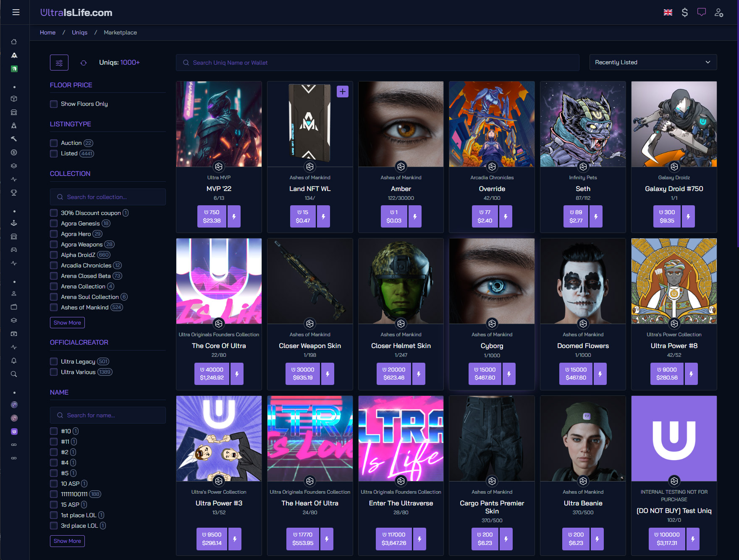Image resolution: width=739 pixels, height=560 pixels.
Task: Expand collections with the Show More button
Action: pos(67,322)
